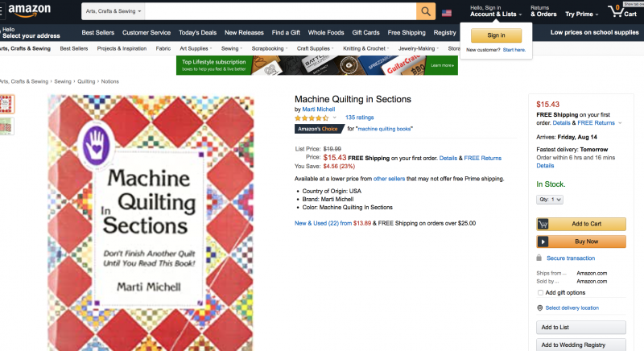The image size is (644, 351).
Task: Select the second product thumbnail image
Action: click(6, 126)
